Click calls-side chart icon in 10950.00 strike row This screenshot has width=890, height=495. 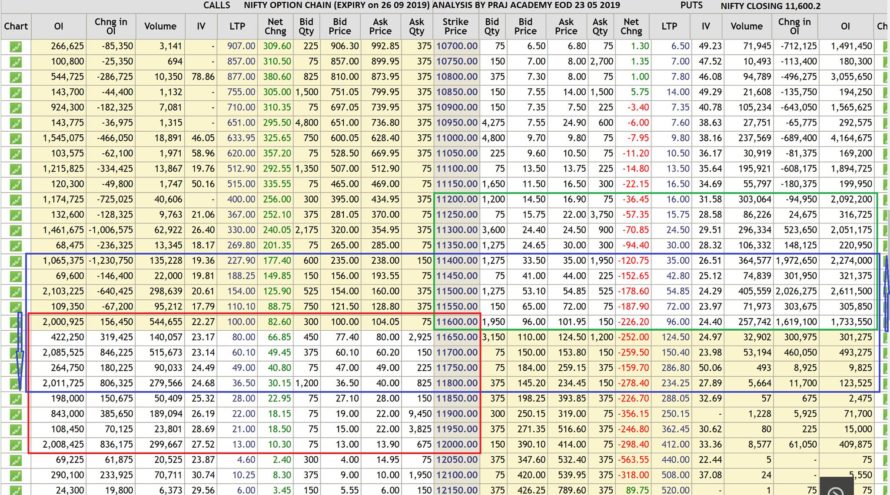point(15,123)
